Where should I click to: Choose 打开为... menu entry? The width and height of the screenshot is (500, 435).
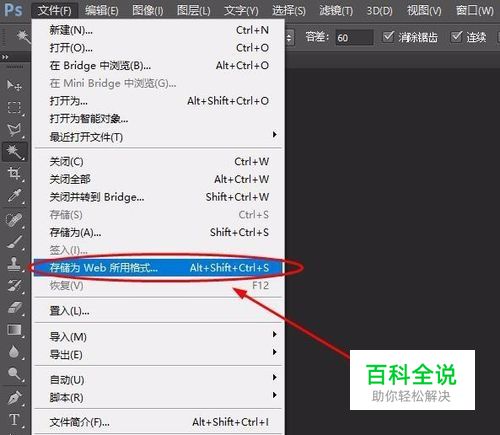(x=158, y=101)
